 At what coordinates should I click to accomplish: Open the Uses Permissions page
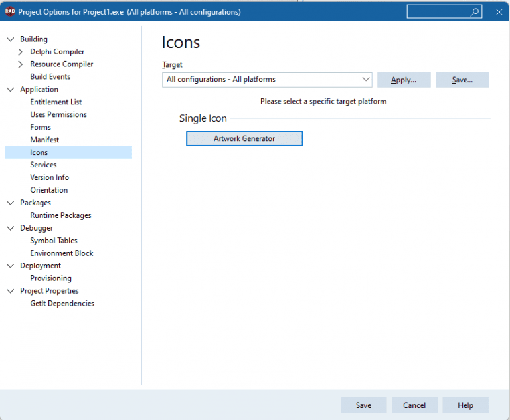click(58, 114)
